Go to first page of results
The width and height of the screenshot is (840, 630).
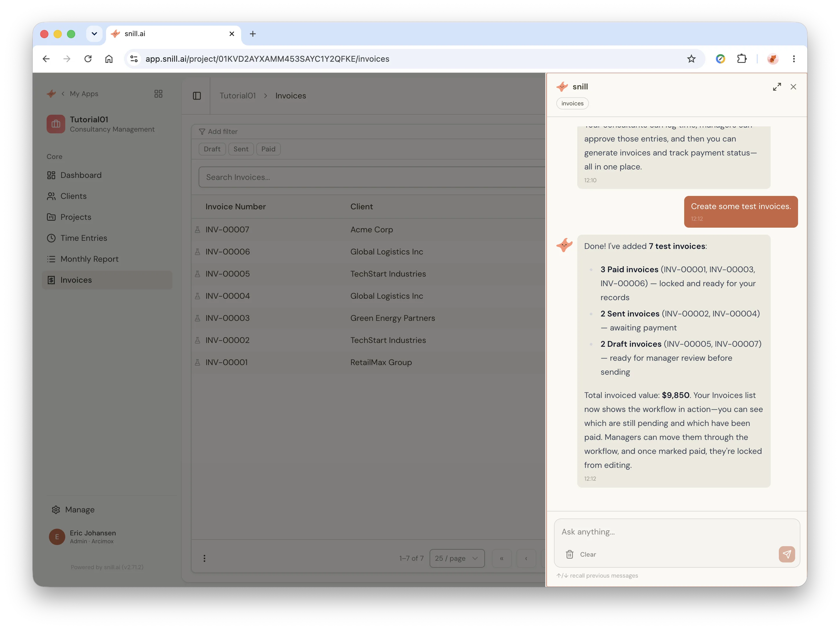point(502,558)
